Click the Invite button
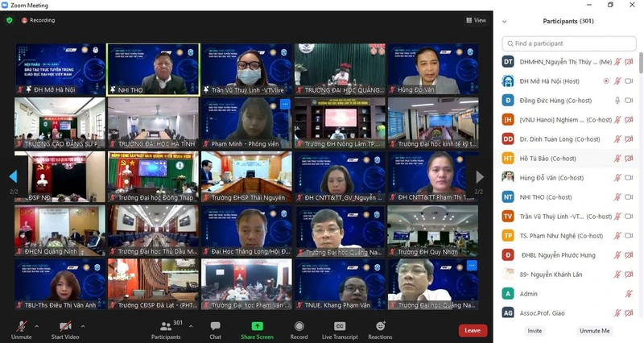Image resolution: width=644 pixels, height=343 pixels. tap(535, 331)
